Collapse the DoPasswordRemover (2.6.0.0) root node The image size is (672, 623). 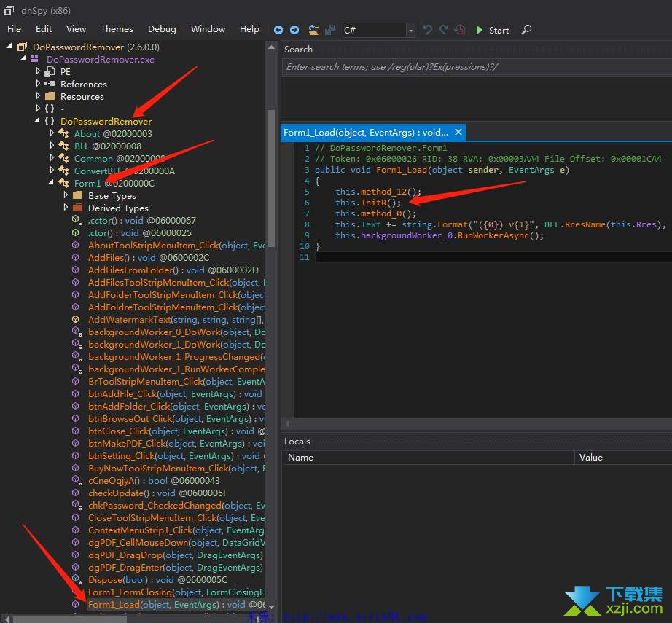tap(9, 47)
